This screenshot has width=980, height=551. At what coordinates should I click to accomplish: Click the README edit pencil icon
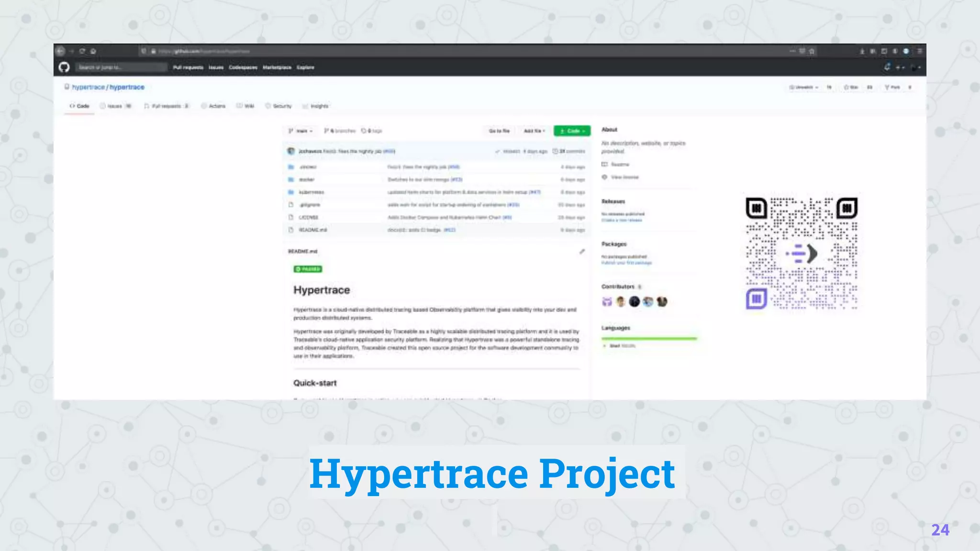(x=582, y=252)
